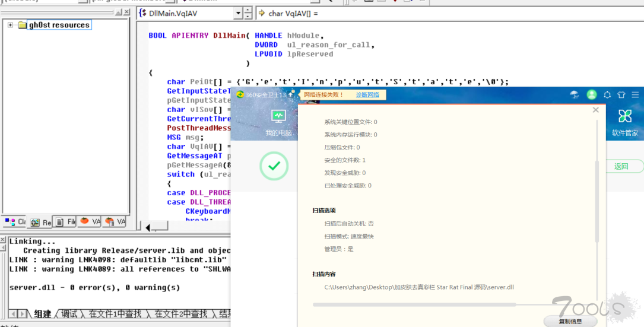
Task: Click the braces icon in DllMain.VqIAV box
Action: pyautogui.click(x=142, y=13)
